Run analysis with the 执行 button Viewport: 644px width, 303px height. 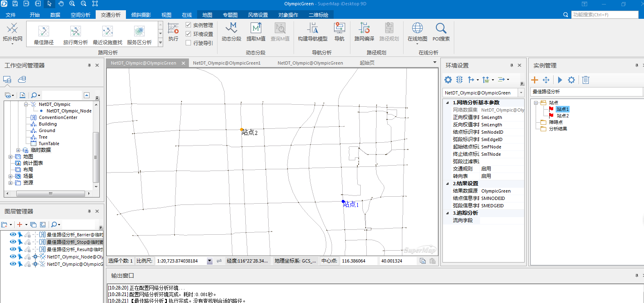click(173, 32)
